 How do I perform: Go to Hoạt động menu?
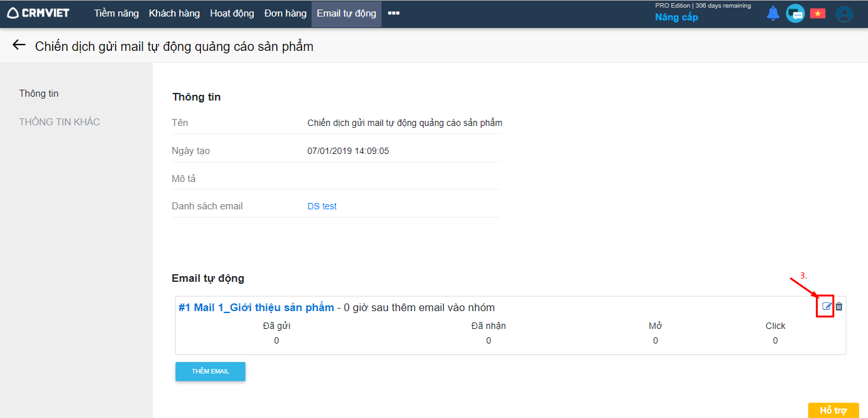point(232,13)
